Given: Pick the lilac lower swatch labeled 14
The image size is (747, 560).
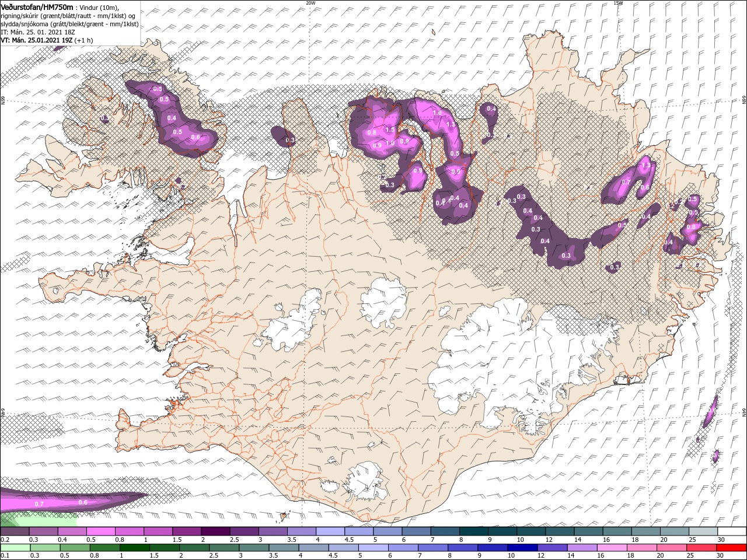Looking at the screenshot, I should point(582,548).
